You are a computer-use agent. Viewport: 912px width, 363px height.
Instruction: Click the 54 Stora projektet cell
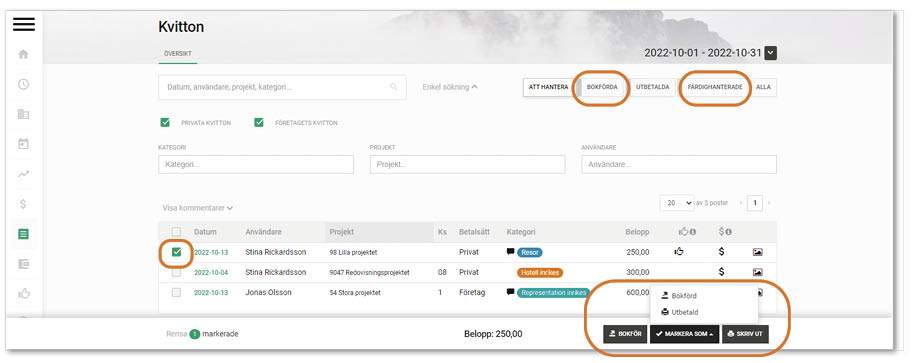355,292
